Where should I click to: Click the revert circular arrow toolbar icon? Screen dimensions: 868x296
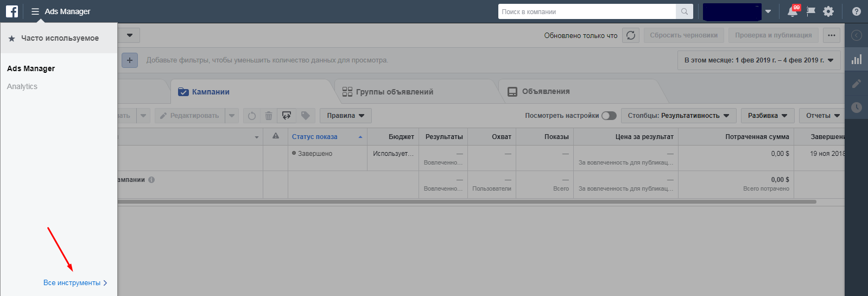click(x=252, y=116)
